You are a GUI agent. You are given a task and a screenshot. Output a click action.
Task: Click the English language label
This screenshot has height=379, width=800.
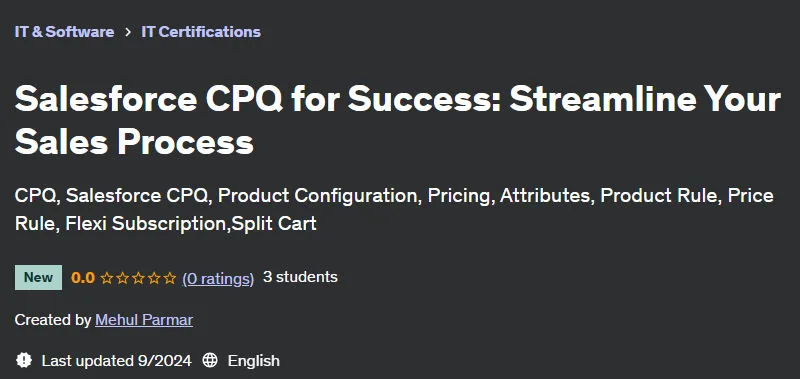254,361
